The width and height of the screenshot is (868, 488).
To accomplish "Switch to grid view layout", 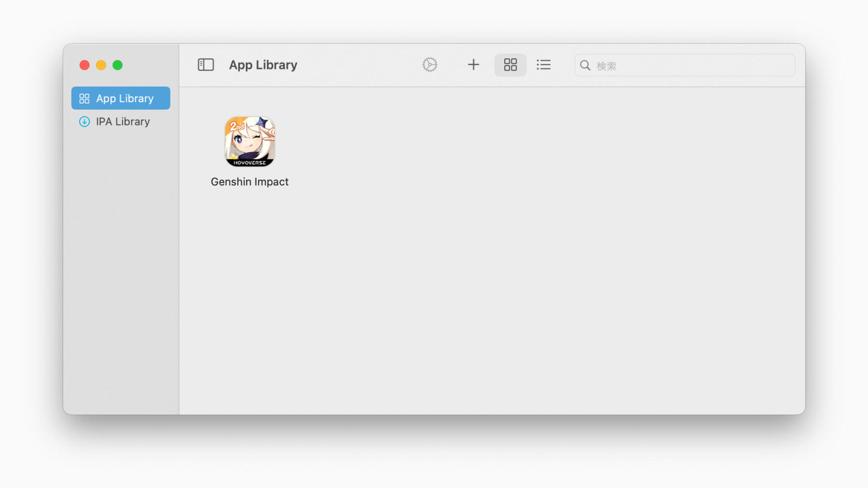I will pyautogui.click(x=510, y=65).
